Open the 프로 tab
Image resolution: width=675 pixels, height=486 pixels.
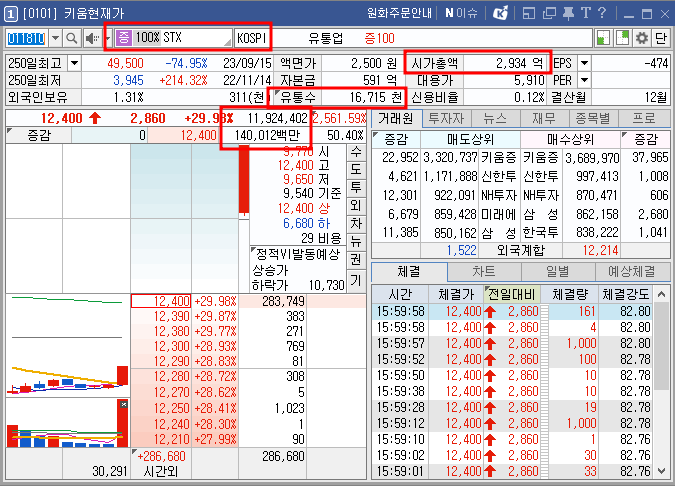[x=644, y=118]
